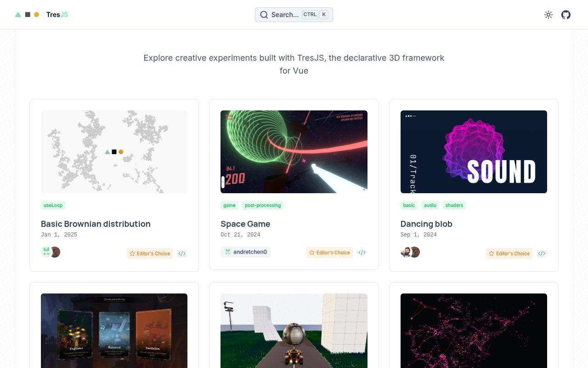Click Editor's Choice badge on Space Game
The height and width of the screenshot is (368, 588).
pyautogui.click(x=329, y=253)
